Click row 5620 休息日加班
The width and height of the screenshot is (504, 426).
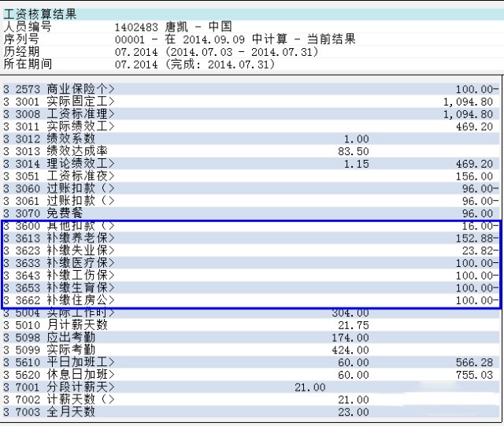click(x=80, y=375)
